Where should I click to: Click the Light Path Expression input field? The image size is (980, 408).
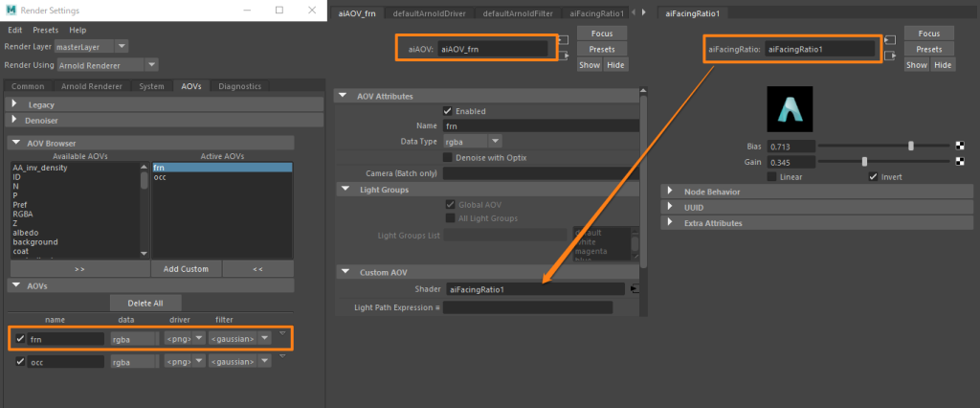[x=528, y=307]
